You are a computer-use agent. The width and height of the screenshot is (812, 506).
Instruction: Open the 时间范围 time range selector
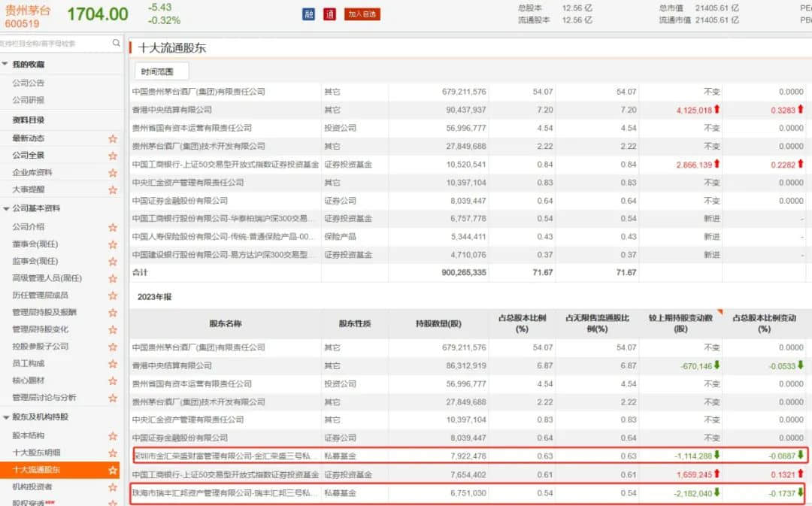click(x=162, y=71)
